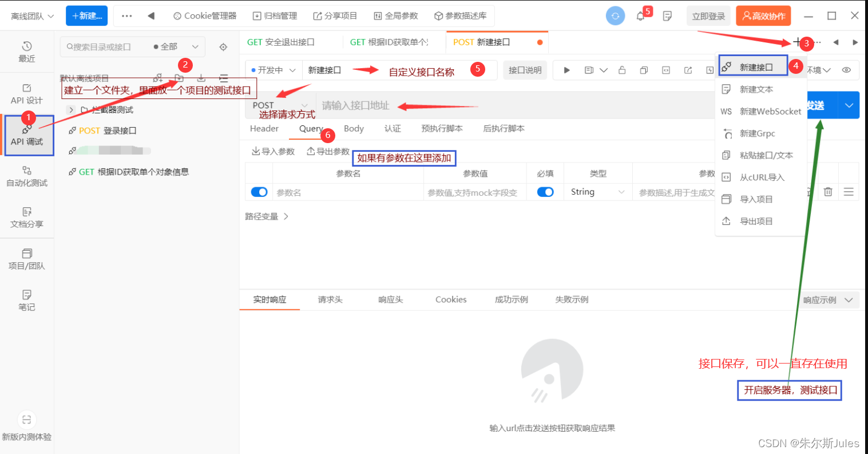Switch to the 认证 tab
Viewport: 868px width, 454px height.
[x=393, y=129]
